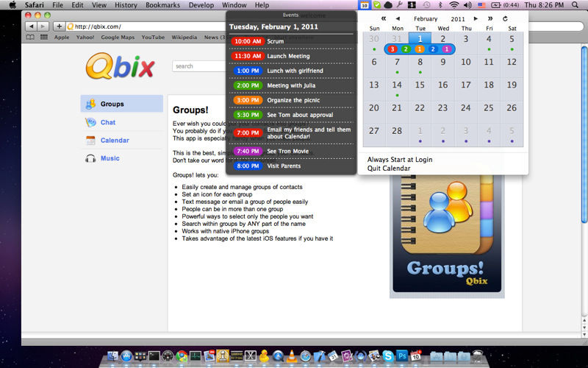This screenshot has height=368, width=588.
Task: Go to next year double arrow
Action: [x=490, y=18]
